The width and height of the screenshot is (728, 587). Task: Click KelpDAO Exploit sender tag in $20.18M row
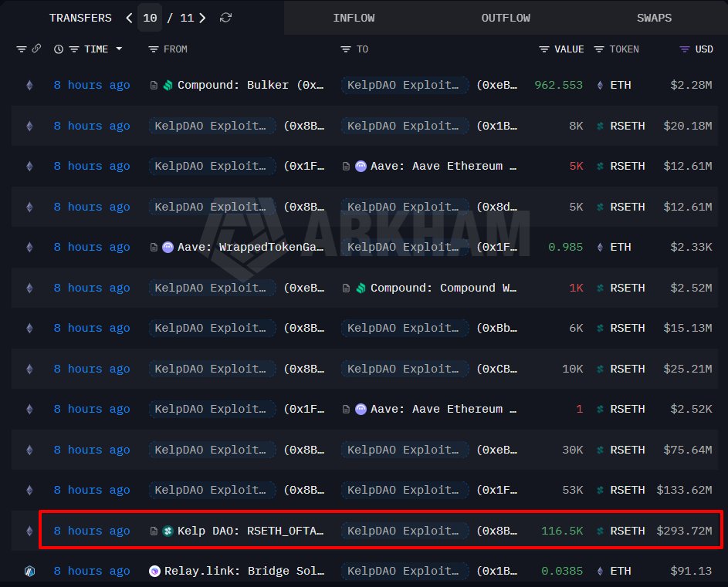212,127
